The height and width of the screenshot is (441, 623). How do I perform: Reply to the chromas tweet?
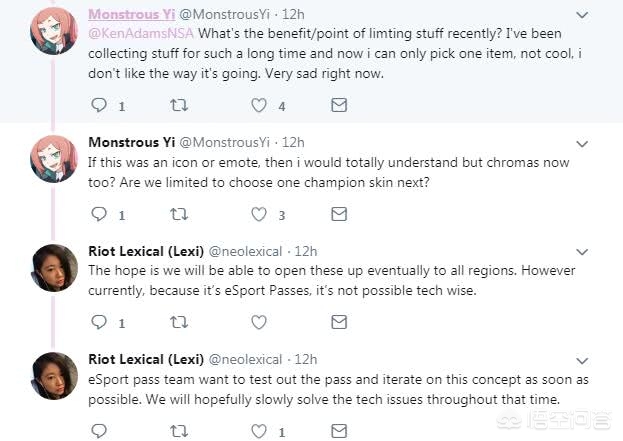99,214
